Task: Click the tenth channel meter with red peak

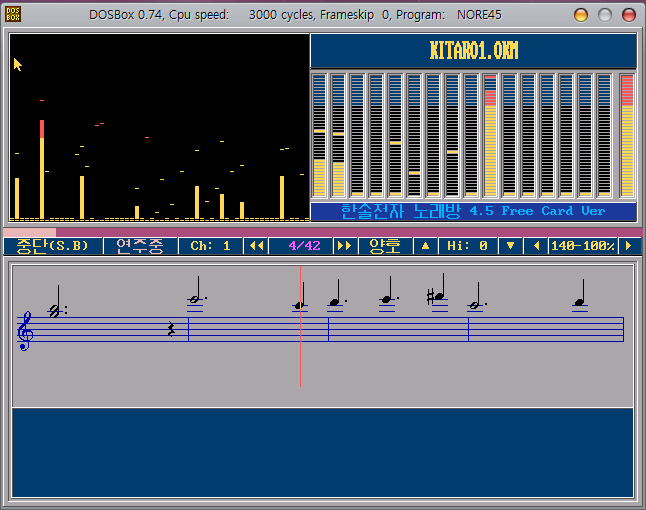Action: 490,135
